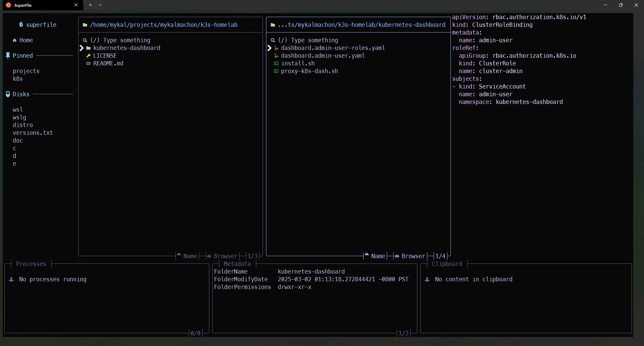The image size is (644, 346).
Task: Click the kubernetes-dashboard folder icon in file list
Action: [89, 48]
